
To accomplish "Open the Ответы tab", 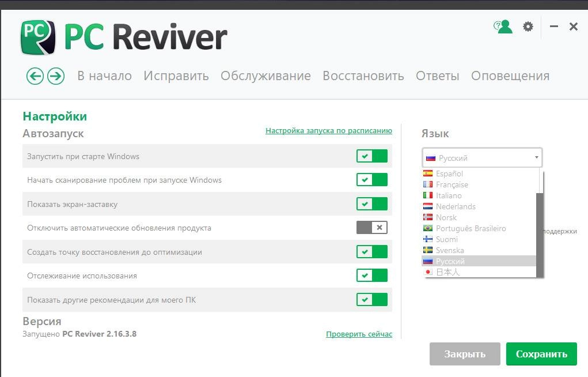I will click(x=438, y=76).
